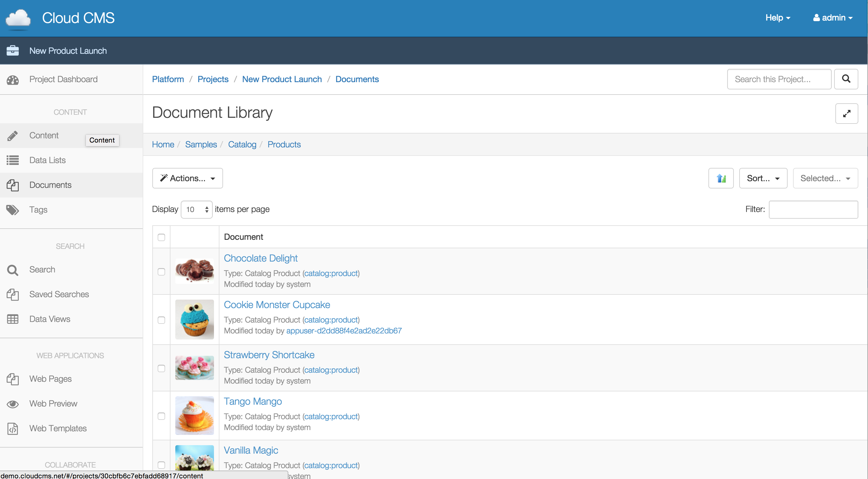Screen dimensions: 868x479
Task: Check the Vanilla Magic row checkbox
Action: pyautogui.click(x=161, y=465)
